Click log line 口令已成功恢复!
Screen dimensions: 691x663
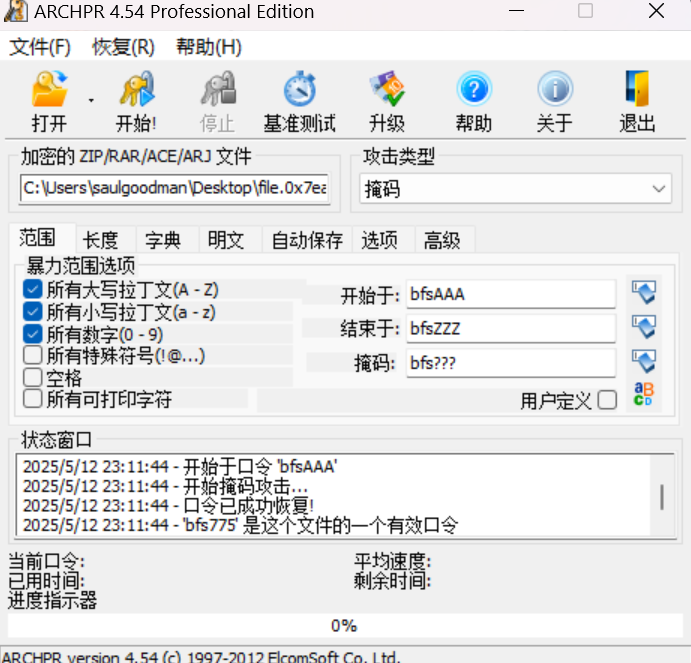tap(168, 506)
